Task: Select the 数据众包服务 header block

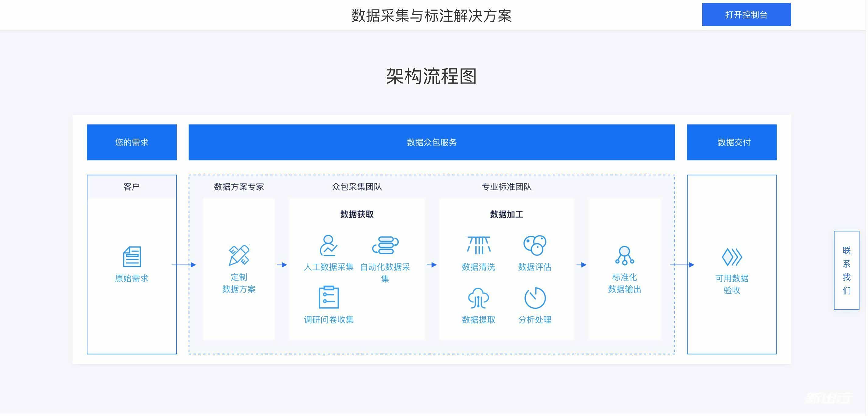Action: [431, 142]
